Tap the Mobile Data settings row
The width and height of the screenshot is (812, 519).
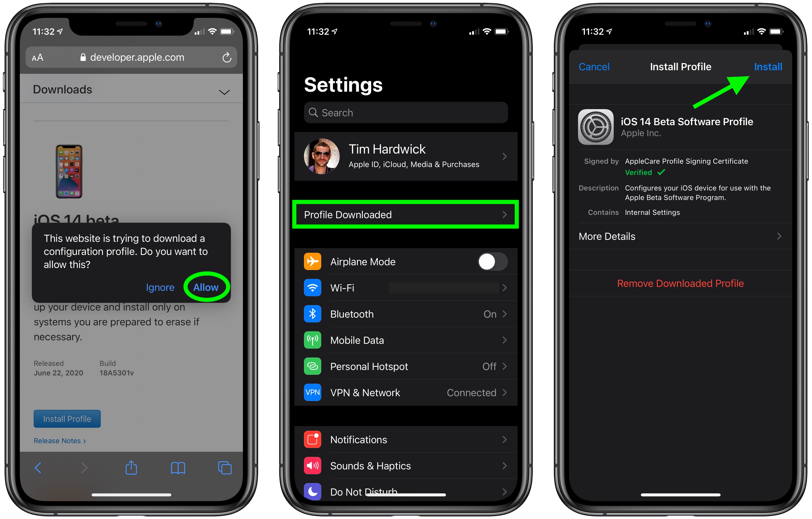click(x=406, y=340)
